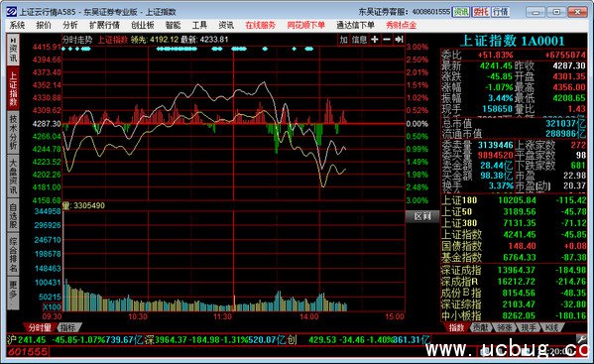Click the minus zoom-out icon above chart
This screenshot has height=364, width=594.
pyautogui.click(x=387, y=40)
